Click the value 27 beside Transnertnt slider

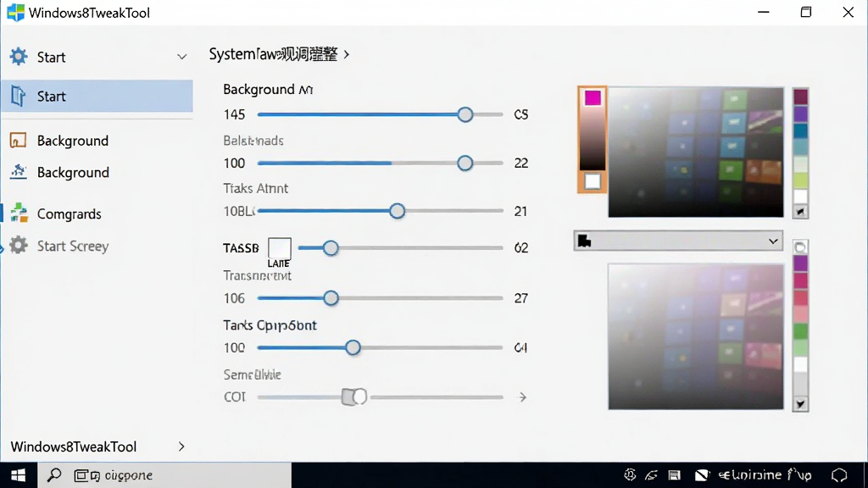tap(521, 298)
